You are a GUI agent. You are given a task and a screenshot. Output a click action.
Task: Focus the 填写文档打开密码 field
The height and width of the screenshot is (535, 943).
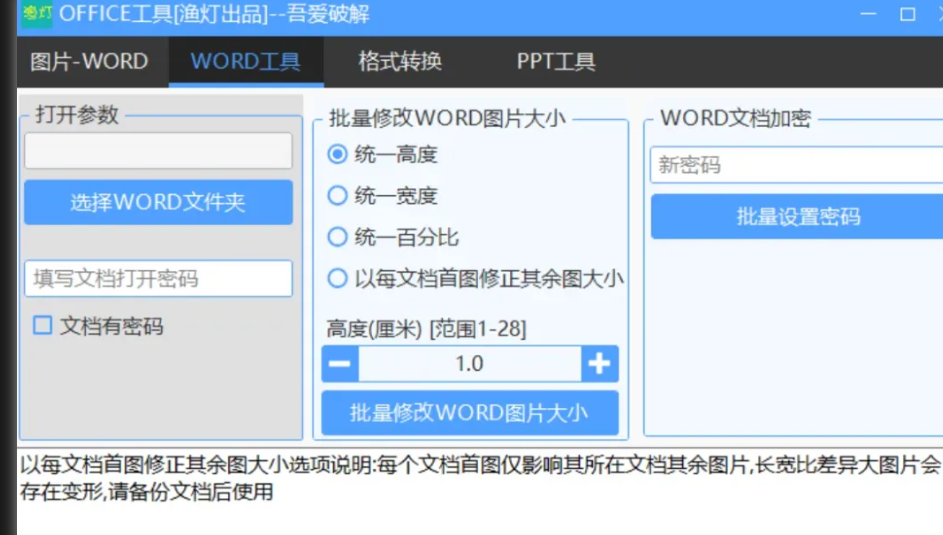coord(158,278)
